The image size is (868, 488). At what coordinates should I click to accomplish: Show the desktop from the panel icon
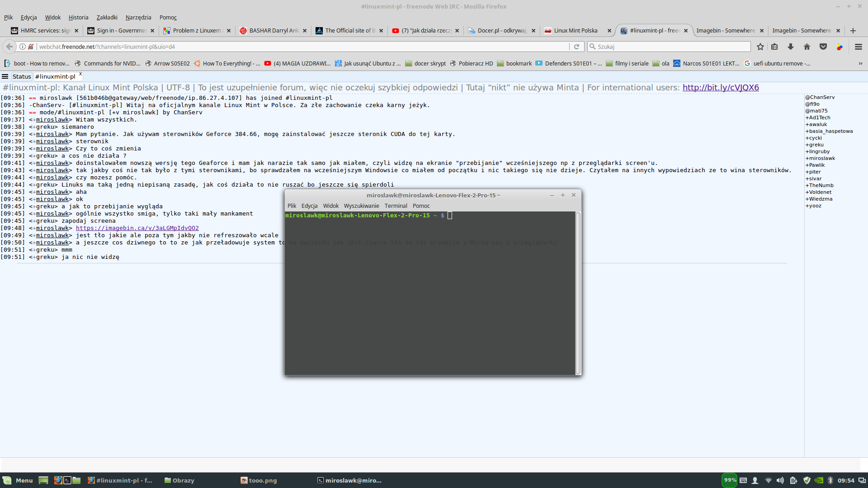coord(43,480)
